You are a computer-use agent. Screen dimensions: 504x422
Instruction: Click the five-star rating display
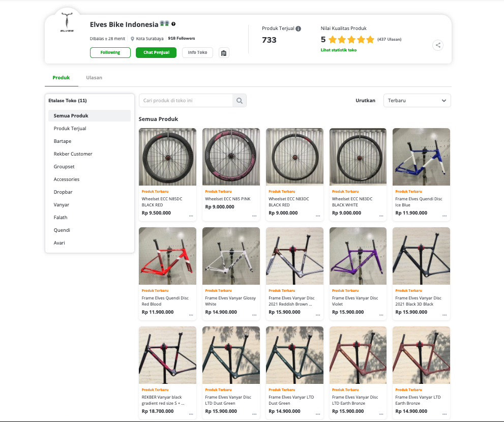tap(351, 40)
